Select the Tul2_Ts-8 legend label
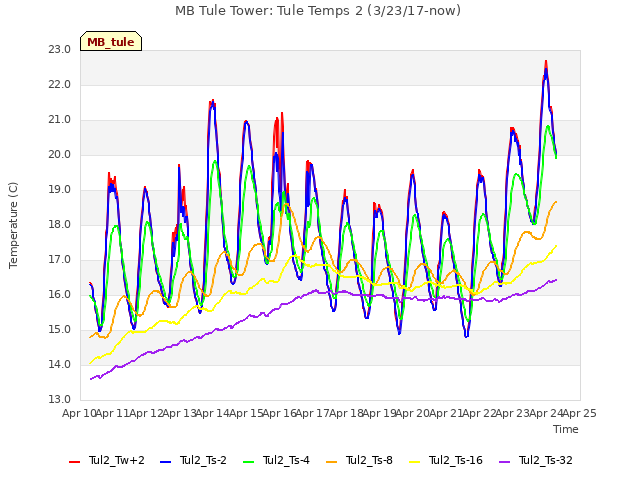640x480 pixels. click(x=369, y=460)
